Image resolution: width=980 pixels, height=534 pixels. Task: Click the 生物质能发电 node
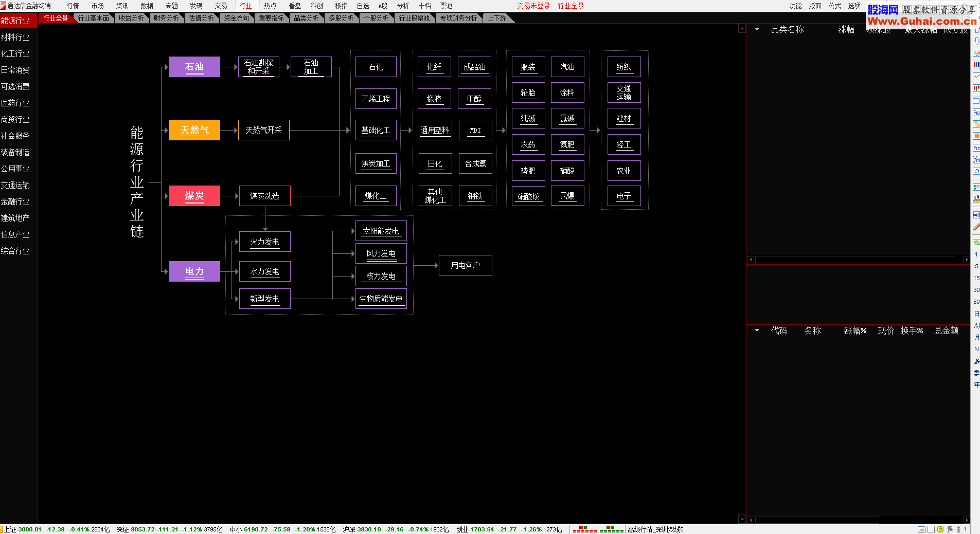pyautogui.click(x=381, y=299)
